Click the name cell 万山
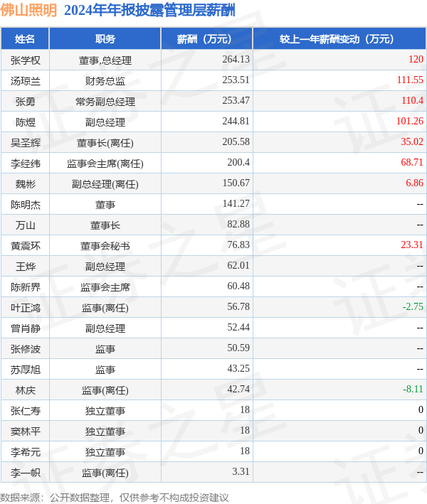Viewport: 427px width, 504px height. 26,225
